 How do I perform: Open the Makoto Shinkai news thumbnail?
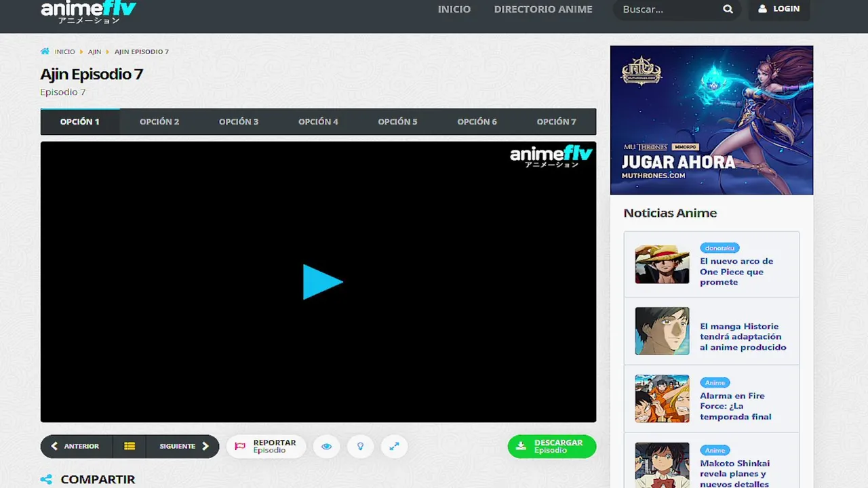point(662,465)
